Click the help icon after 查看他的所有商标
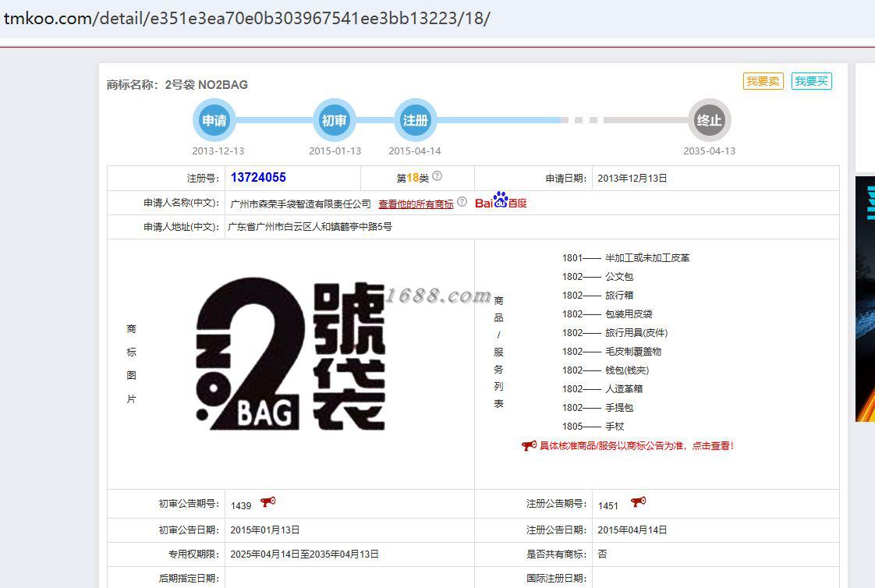This screenshot has height=588, width=875. [462, 201]
